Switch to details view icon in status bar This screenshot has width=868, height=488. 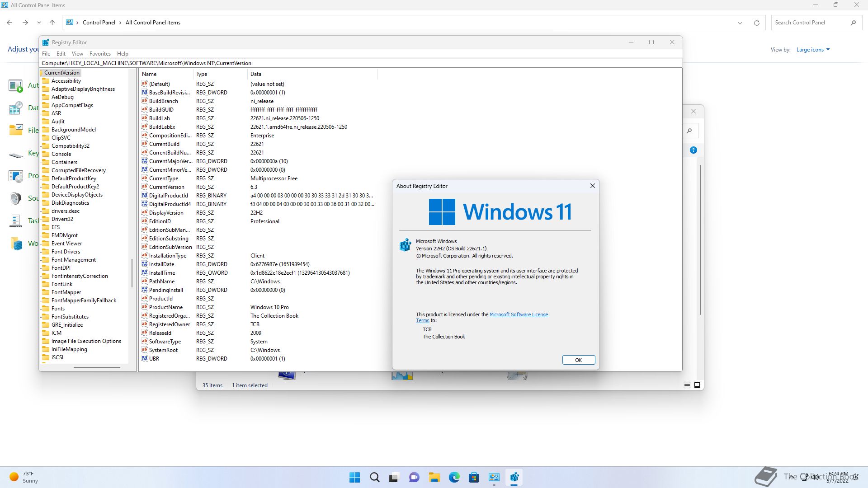pyautogui.click(x=687, y=385)
